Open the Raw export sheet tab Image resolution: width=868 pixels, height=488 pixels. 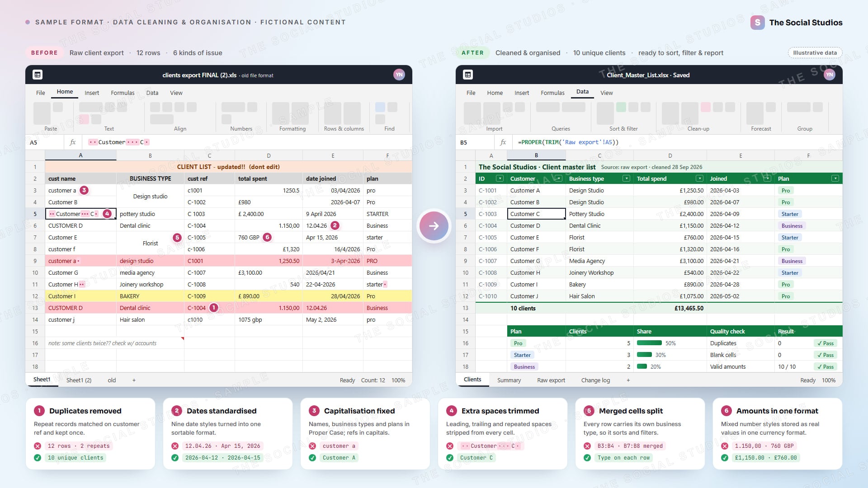[x=551, y=380]
